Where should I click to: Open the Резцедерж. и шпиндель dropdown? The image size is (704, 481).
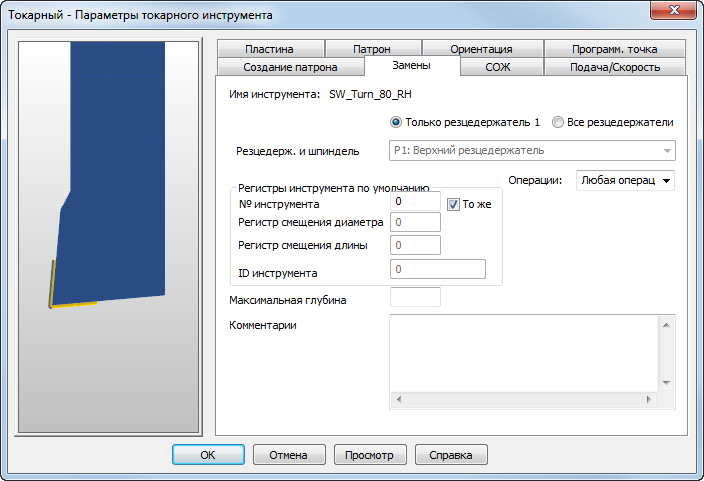[x=532, y=150]
